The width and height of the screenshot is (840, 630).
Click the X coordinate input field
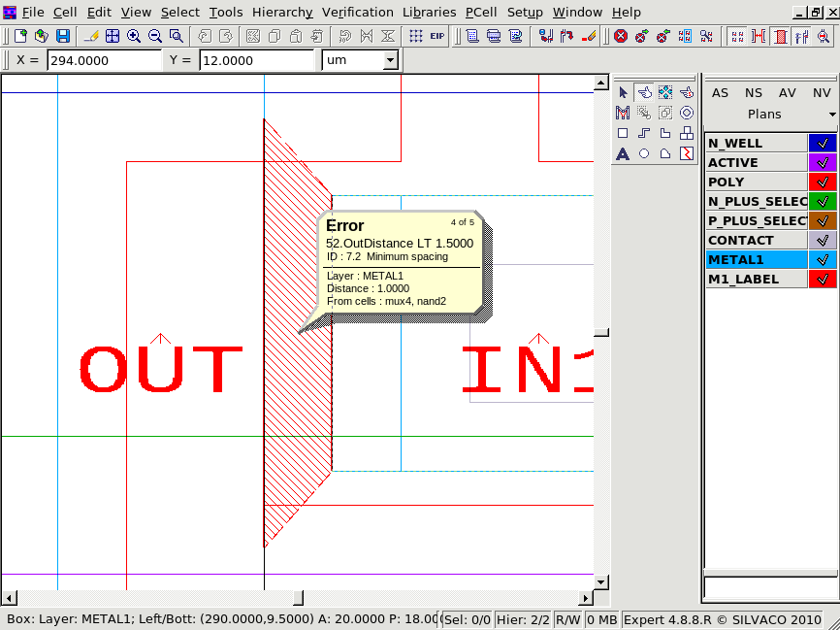(103, 60)
